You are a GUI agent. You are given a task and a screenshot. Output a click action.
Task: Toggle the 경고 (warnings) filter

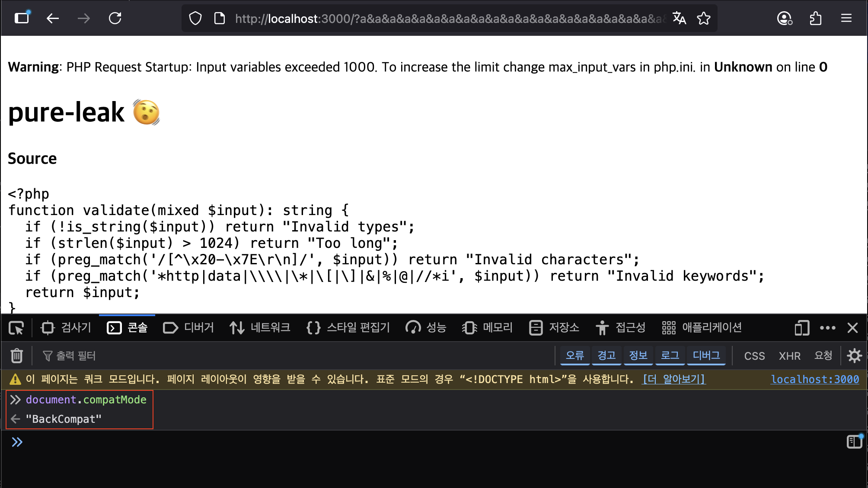pos(606,356)
